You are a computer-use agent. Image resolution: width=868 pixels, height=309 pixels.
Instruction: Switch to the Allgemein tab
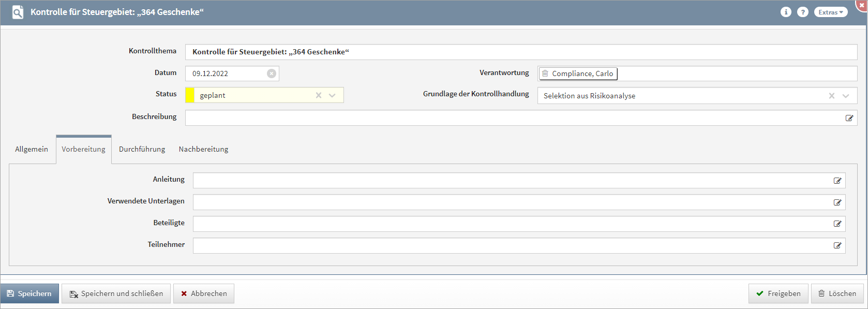tap(32, 149)
